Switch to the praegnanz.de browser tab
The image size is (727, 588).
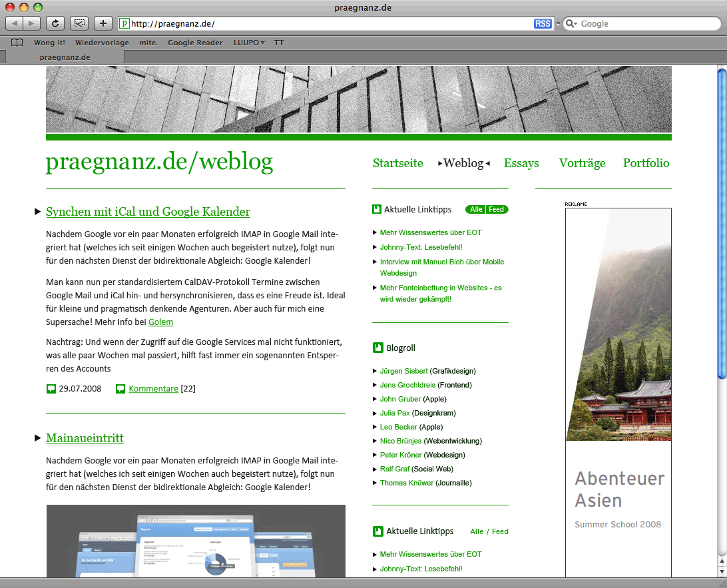point(65,57)
